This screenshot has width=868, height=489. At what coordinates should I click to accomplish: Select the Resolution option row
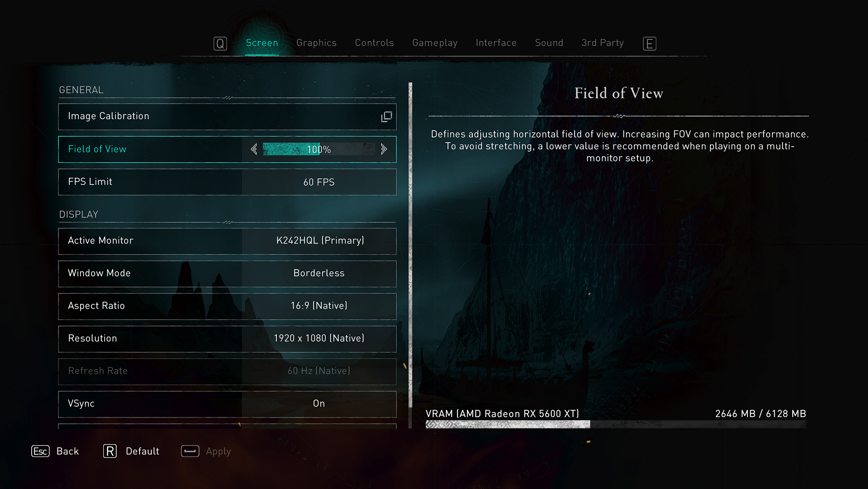[x=227, y=339]
